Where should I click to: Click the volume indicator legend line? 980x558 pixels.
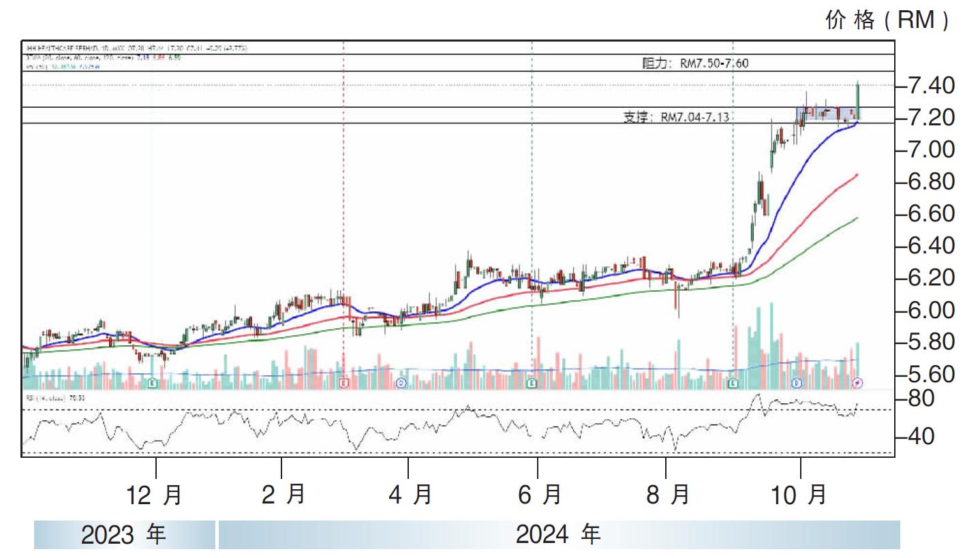[x=61, y=67]
